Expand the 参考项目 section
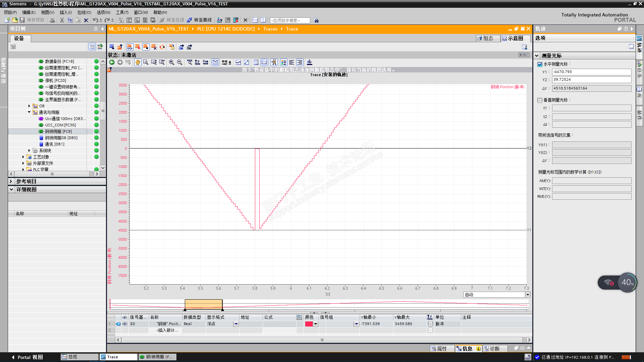 (x=11, y=181)
